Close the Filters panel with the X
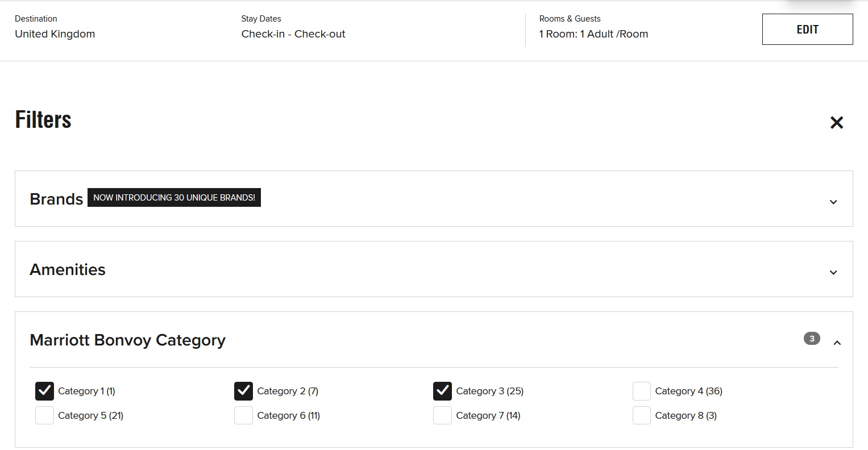 click(x=836, y=122)
